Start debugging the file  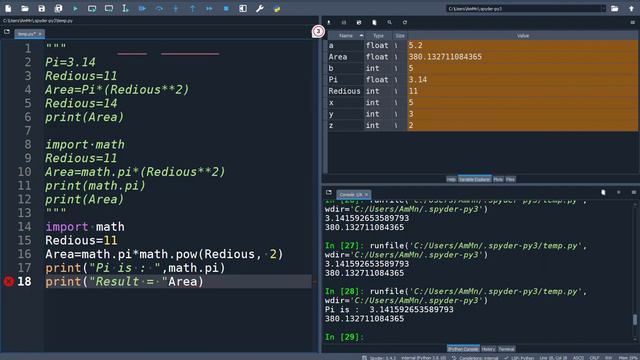[x=142, y=8]
